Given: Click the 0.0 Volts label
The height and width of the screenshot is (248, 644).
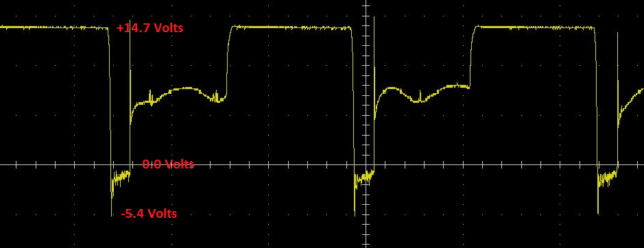Looking at the screenshot, I should (x=168, y=164).
